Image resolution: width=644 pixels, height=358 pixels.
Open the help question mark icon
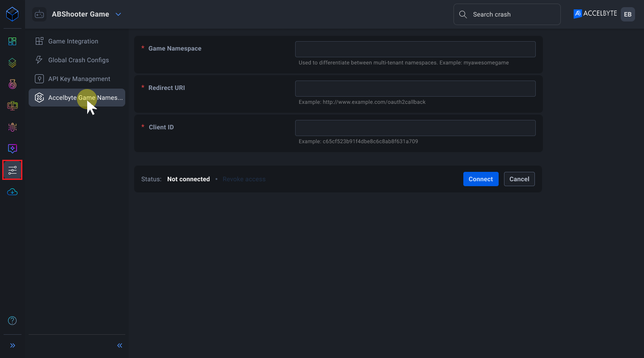13,320
